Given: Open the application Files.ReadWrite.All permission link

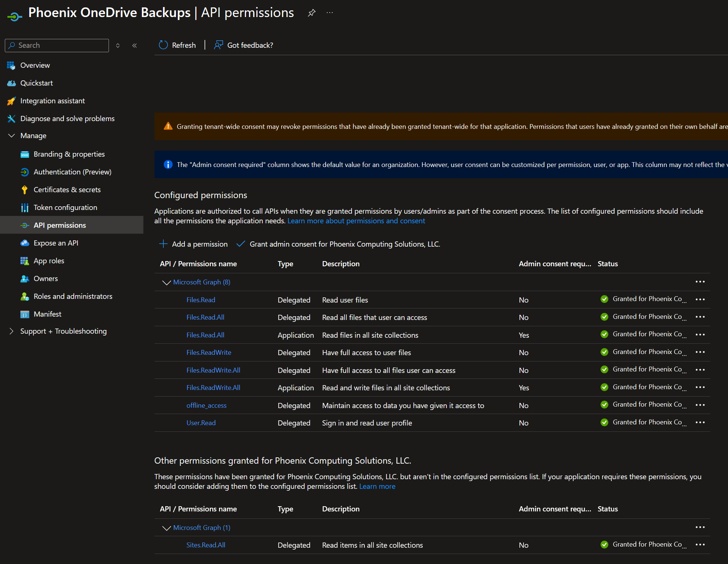Looking at the screenshot, I should 213,388.
